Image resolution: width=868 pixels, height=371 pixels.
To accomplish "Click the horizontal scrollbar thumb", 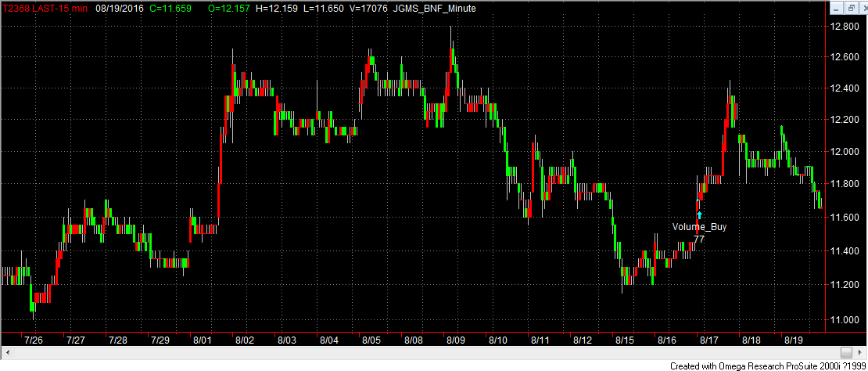I will (x=846, y=352).
